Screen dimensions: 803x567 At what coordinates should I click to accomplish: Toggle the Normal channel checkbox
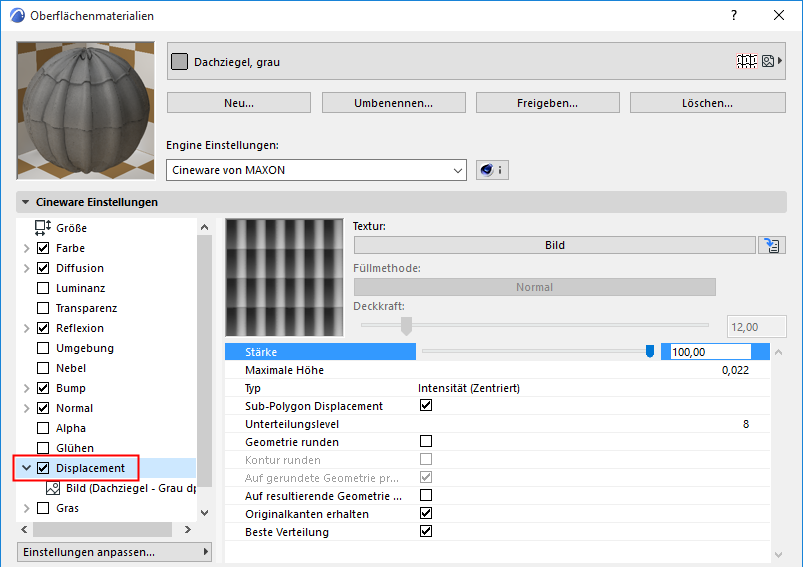(x=43, y=408)
